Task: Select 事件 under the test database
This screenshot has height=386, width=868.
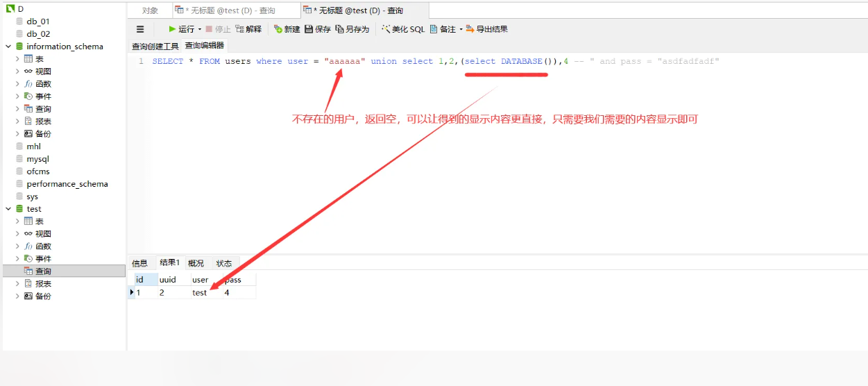Action: click(37, 259)
